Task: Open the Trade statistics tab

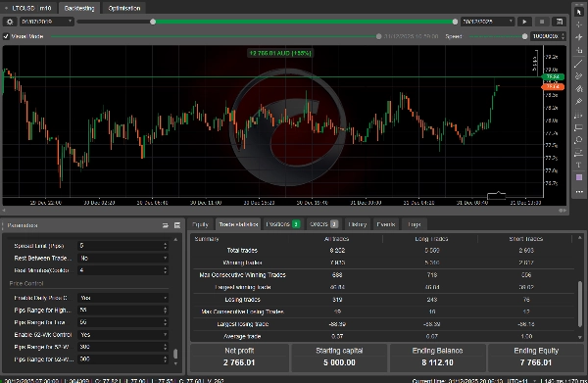Action: (238, 224)
